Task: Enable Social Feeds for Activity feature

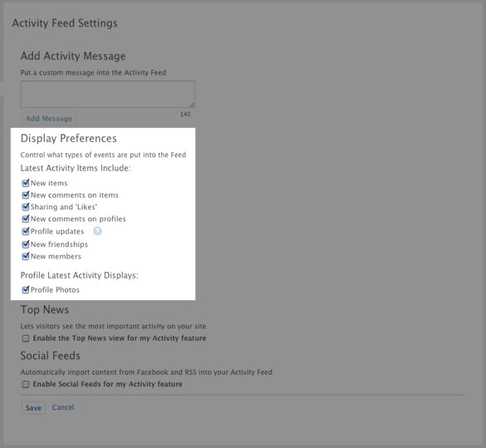Action: click(x=26, y=385)
